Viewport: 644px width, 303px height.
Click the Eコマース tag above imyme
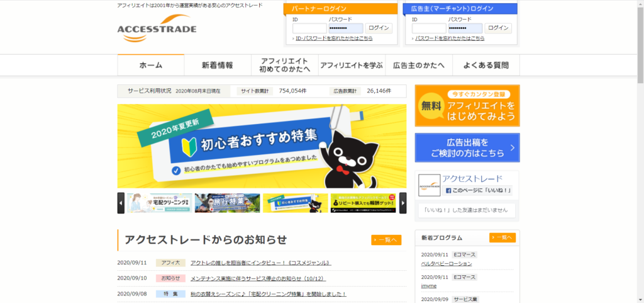pos(465,277)
